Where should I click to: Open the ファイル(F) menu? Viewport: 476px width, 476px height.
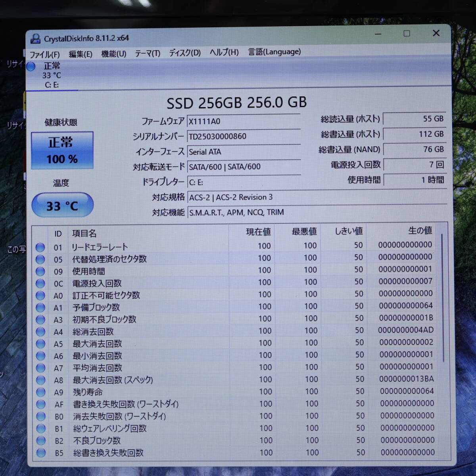pos(44,54)
